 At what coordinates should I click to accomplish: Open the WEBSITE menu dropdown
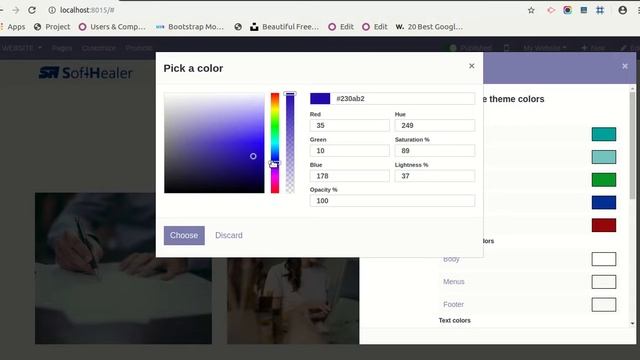click(x=21, y=48)
